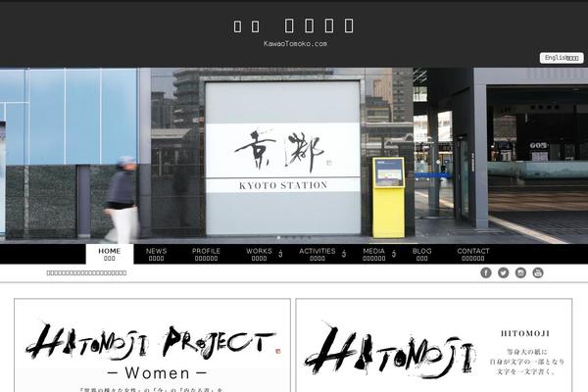Screen dimensions: 588x392
Task: Click the KawaoTomoko.com site title
Action: click(295, 43)
